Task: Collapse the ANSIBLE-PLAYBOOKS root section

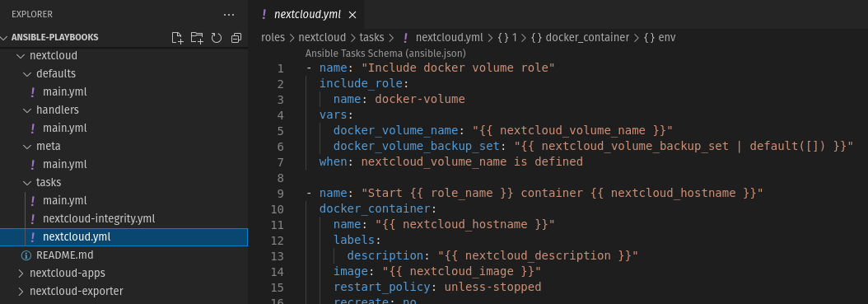Action: 4,38
